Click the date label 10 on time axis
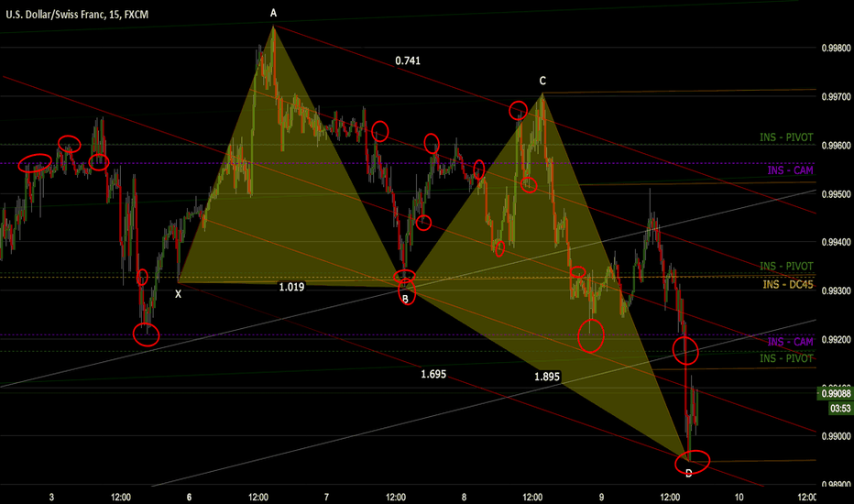 pos(739,497)
